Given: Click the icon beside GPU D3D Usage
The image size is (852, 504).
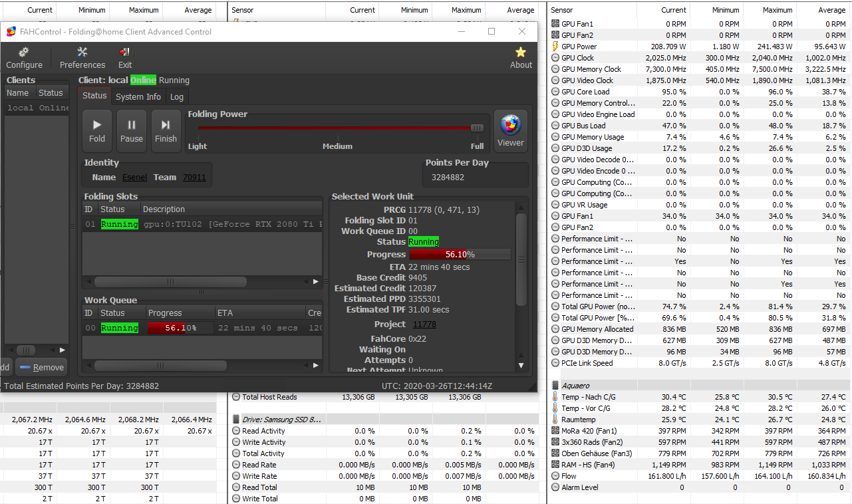Looking at the screenshot, I should click(x=555, y=148).
